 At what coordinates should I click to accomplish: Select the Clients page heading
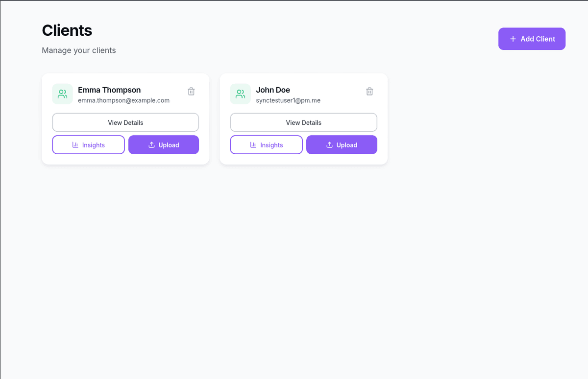pos(67,30)
